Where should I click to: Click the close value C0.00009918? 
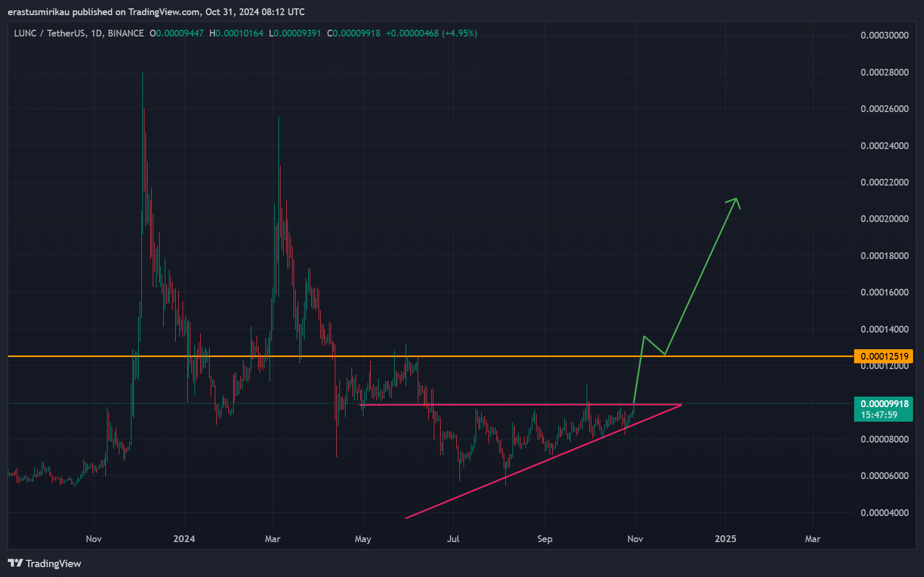354,33
